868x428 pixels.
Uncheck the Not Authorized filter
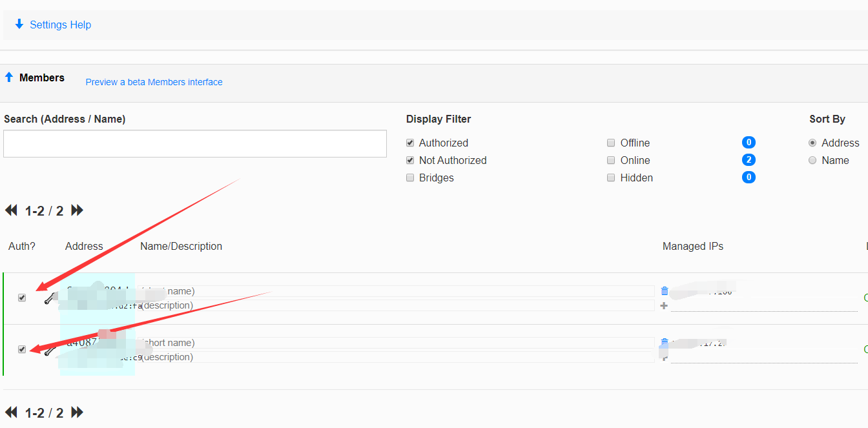[410, 160]
